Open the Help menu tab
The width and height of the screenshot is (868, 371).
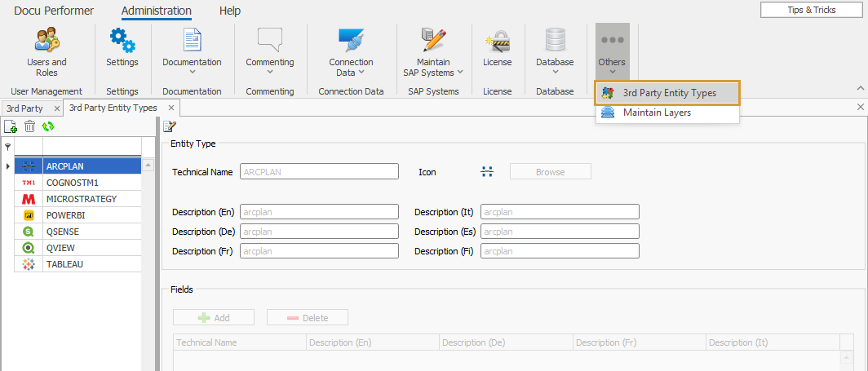coord(230,11)
